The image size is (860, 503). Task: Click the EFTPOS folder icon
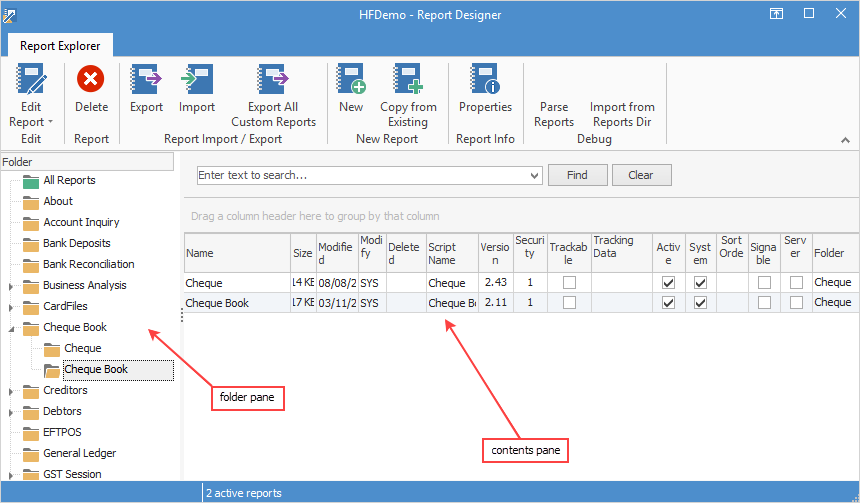(x=31, y=433)
